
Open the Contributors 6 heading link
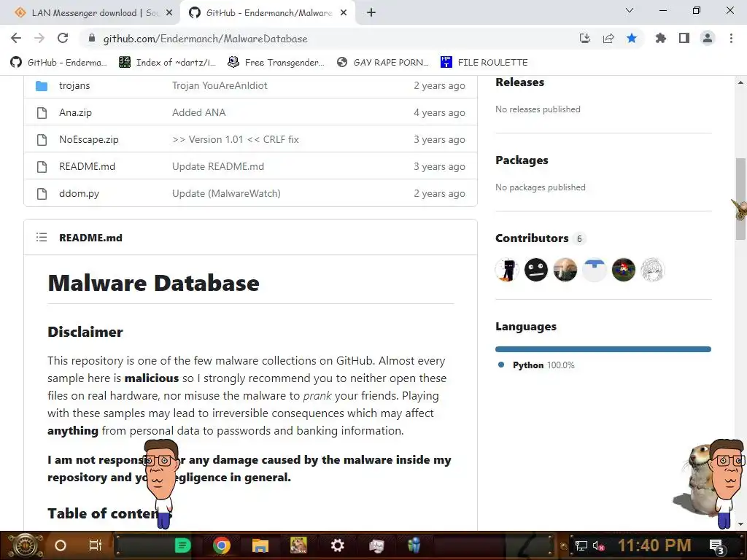point(541,238)
